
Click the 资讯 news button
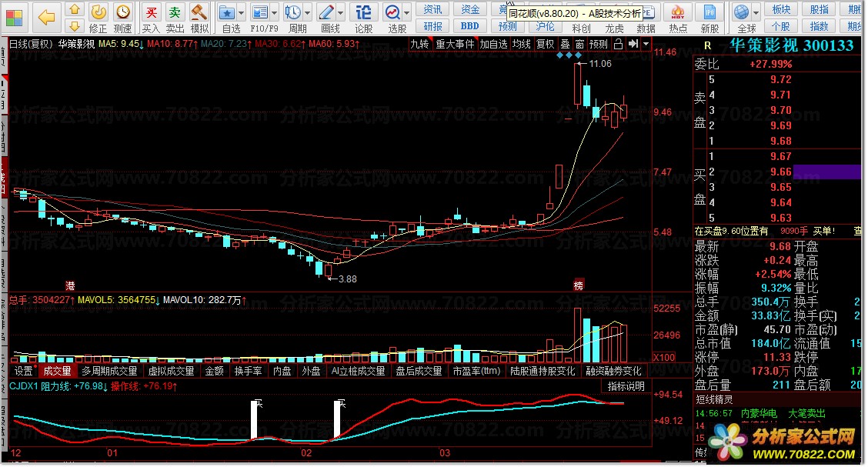pyautogui.click(x=433, y=9)
